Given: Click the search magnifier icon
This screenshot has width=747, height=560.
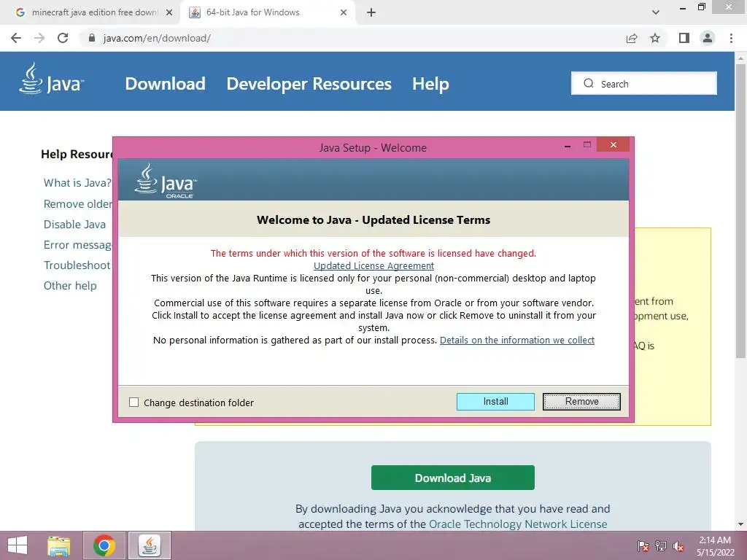Looking at the screenshot, I should click(x=589, y=83).
